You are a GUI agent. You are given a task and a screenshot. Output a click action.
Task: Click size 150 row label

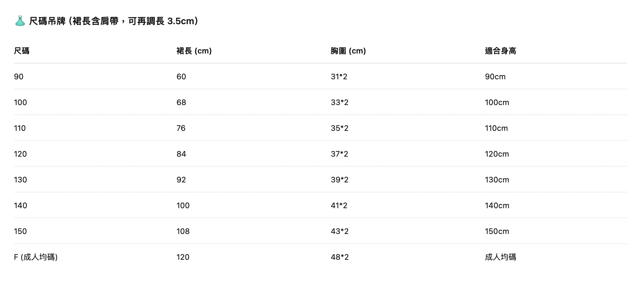20,231
